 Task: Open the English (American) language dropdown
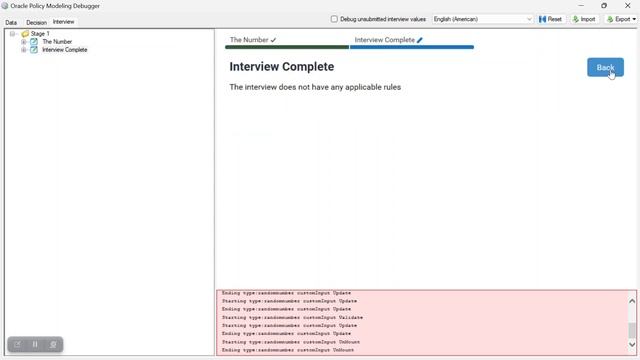pyautogui.click(x=483, y=19)
